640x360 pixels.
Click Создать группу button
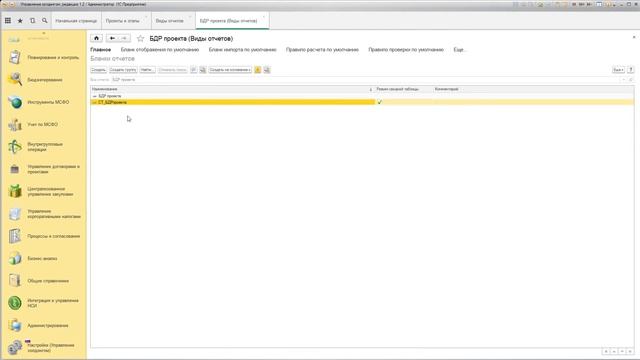tap(123, 70)
